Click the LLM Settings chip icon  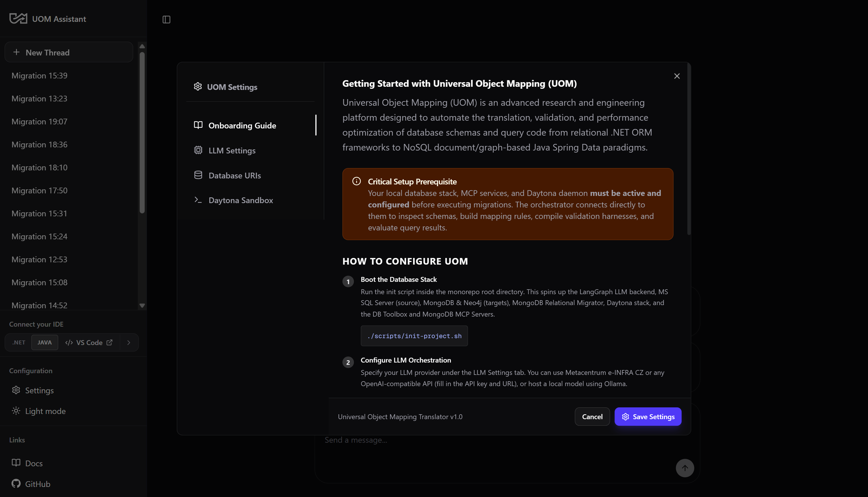(x=198, y=150)
